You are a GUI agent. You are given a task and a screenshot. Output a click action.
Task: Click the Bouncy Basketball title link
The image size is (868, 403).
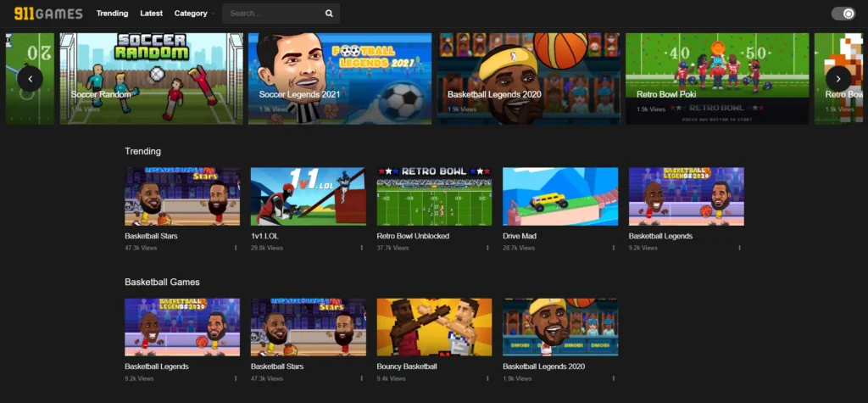[407, 367]
